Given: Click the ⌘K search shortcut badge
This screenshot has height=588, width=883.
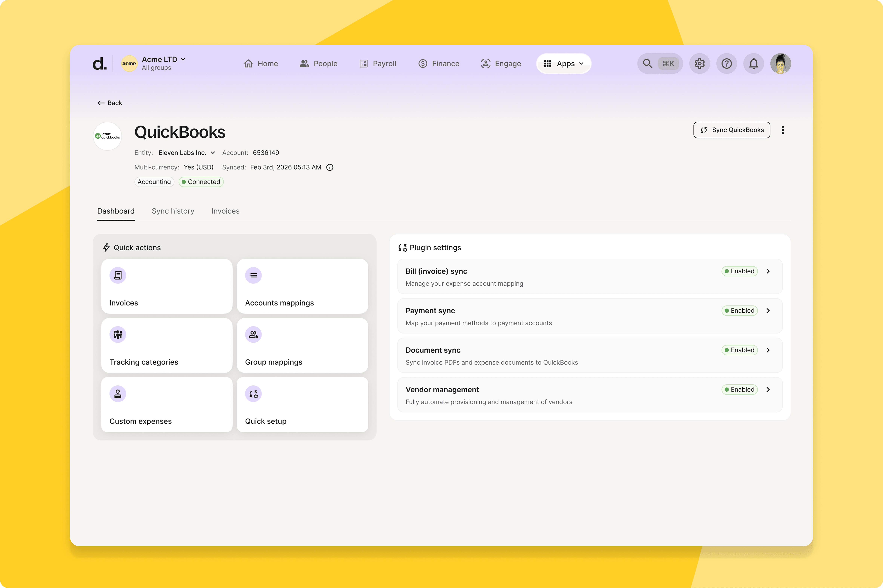Looking at the screenshot, I should [668, 63].
